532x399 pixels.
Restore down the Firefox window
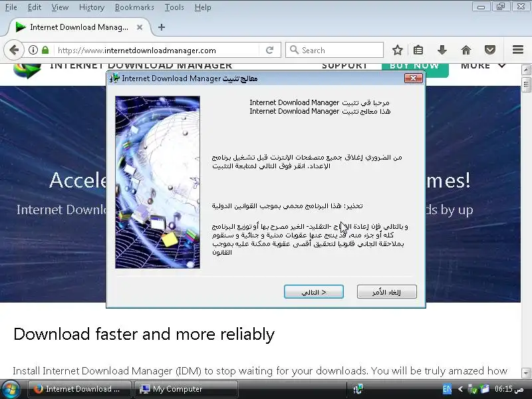tap(501, 7)
